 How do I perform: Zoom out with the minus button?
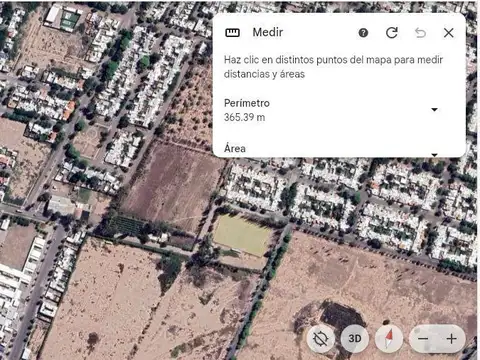coord(423,339)
